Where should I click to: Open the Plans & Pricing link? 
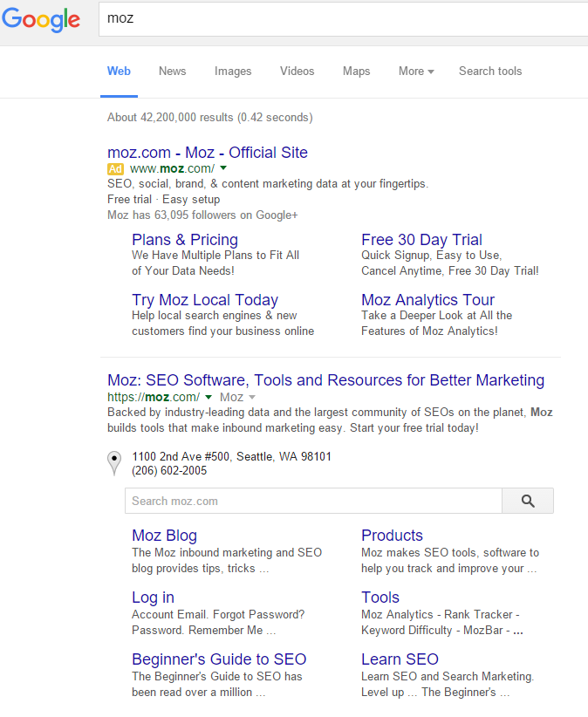(185, 240)
